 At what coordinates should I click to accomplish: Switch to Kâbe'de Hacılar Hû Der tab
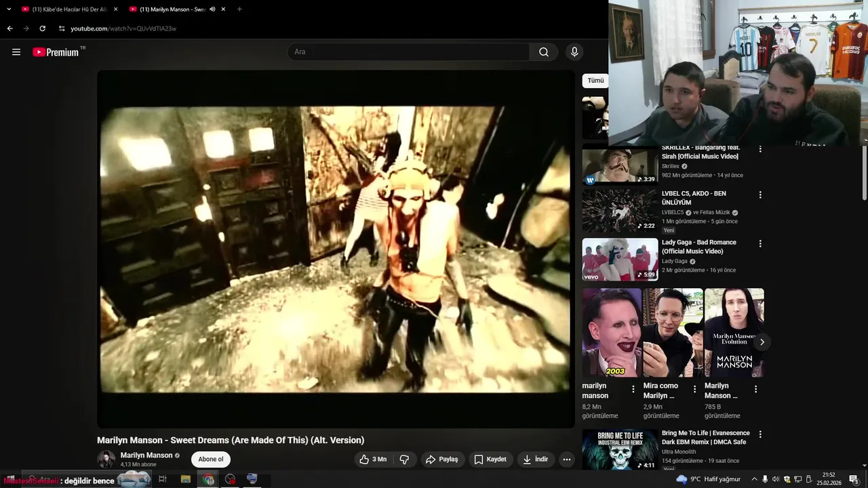coord(64,9)
